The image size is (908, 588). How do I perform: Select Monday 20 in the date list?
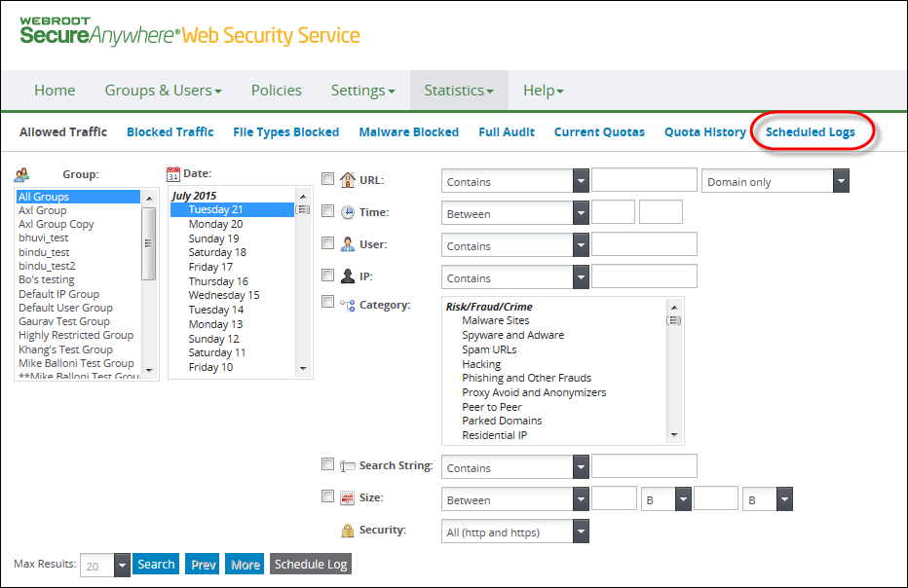pyautogui.click(x=215, y=224)
